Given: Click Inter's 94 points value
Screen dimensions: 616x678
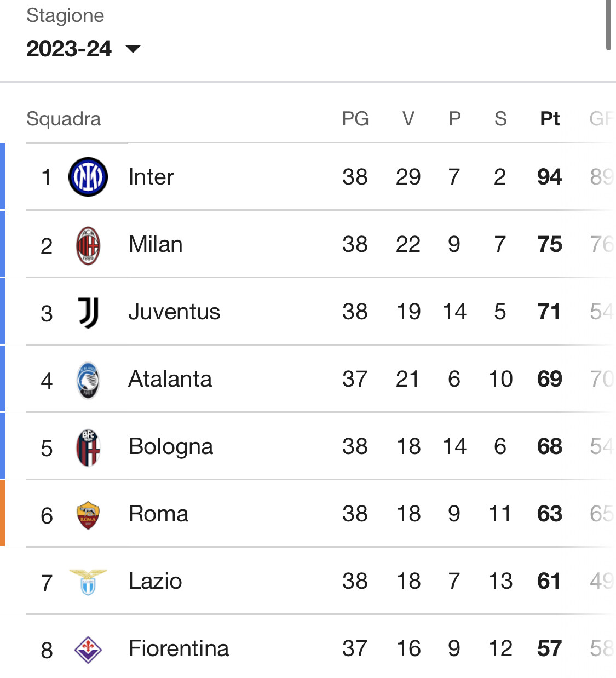Looking at the screenshot, I should (x=550, y=177).
